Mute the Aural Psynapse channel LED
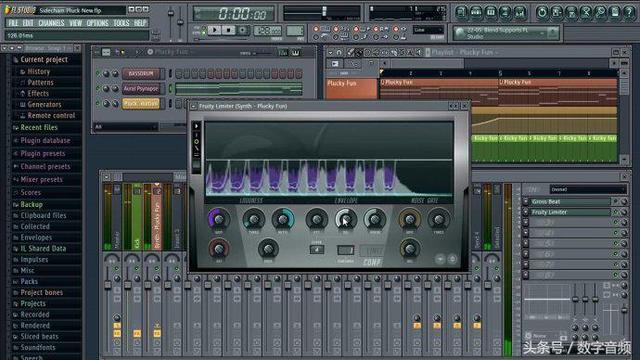640x360 pixels. tap(98, 88)
